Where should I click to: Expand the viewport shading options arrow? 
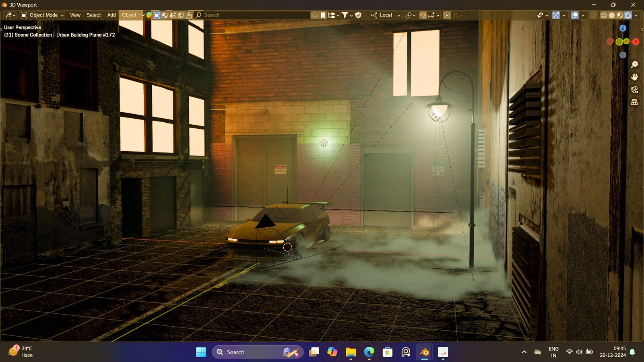[636, 15]
